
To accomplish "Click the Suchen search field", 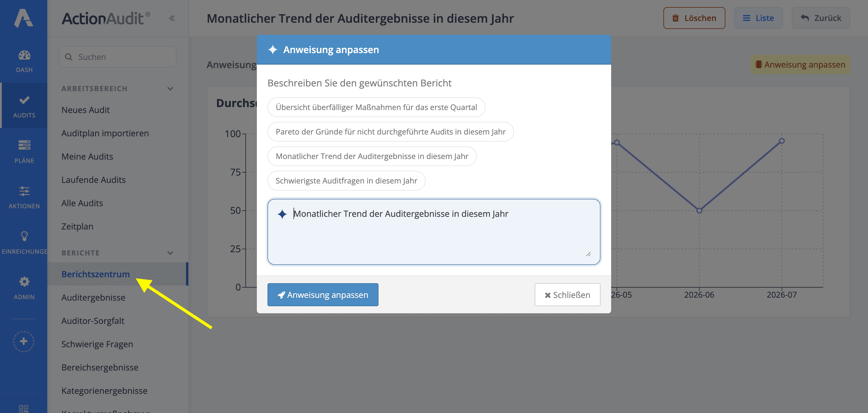I will 118,57.
